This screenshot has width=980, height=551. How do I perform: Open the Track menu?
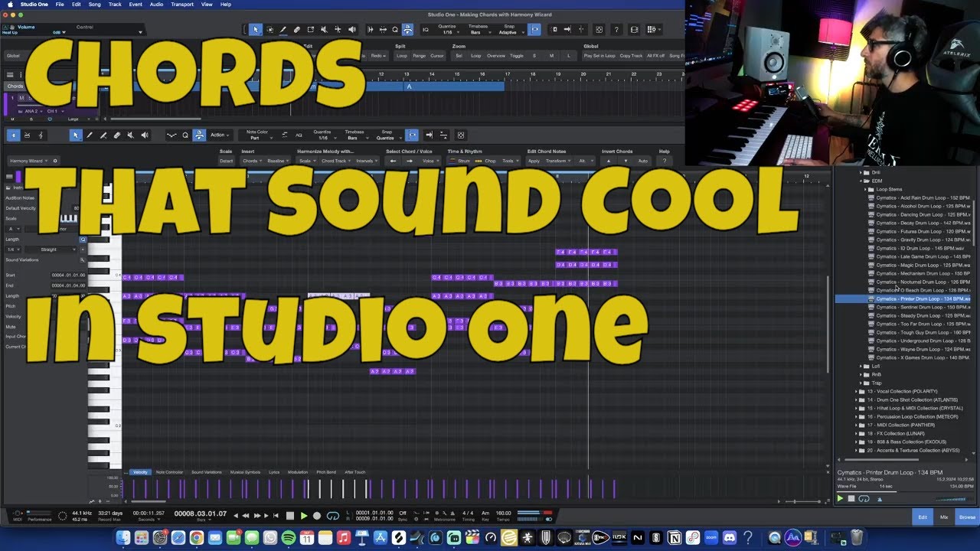pyautogui.click(x=115, y=5)
